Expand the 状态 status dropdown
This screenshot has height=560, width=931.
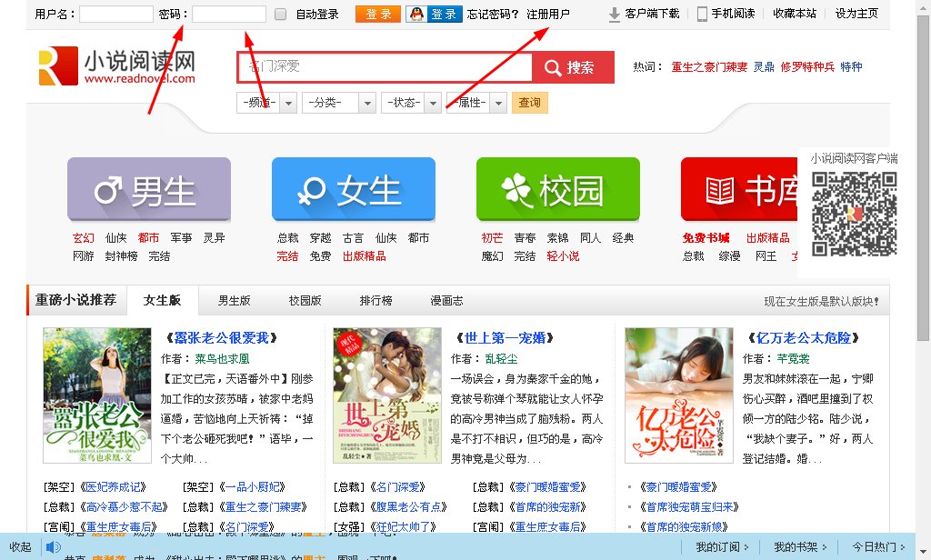coord(433,103)
